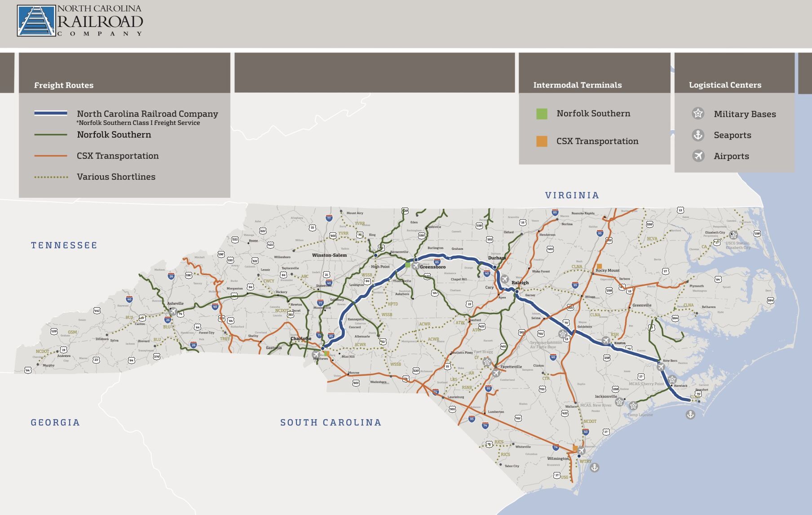Click the Fayetteville city label

tap(512, 367)
